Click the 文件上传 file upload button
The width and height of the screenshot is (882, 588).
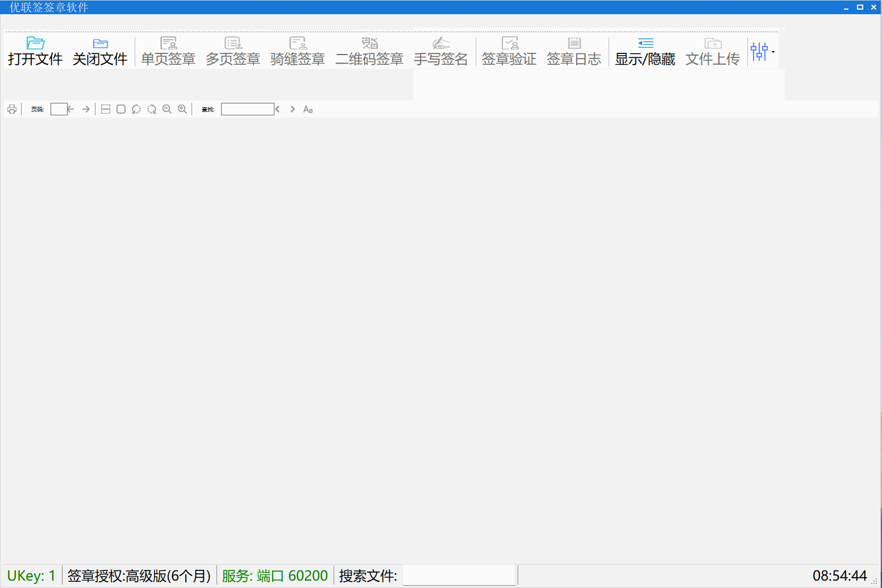point(713,52)
